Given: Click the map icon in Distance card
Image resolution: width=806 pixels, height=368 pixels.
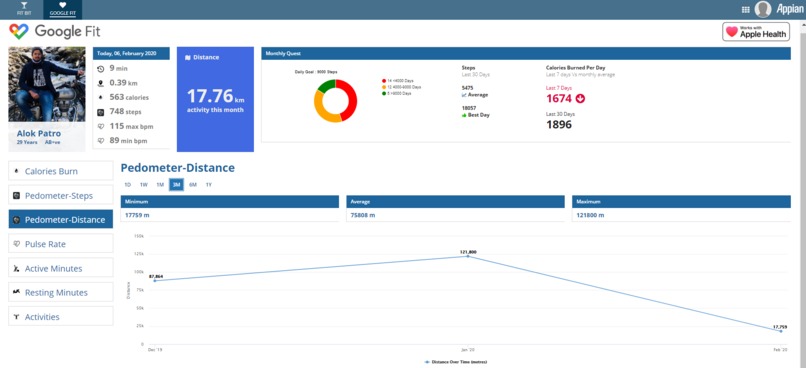Looking at the screenshot, I should 188,58.
